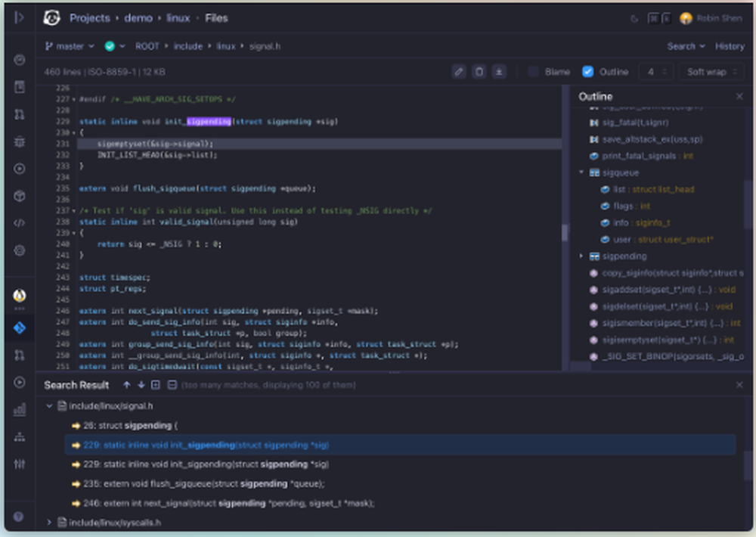Viewport: 756px width, 537px height.
Task: Close the Search Result panel
Action: pyautogui.click(x=739, y=384)
